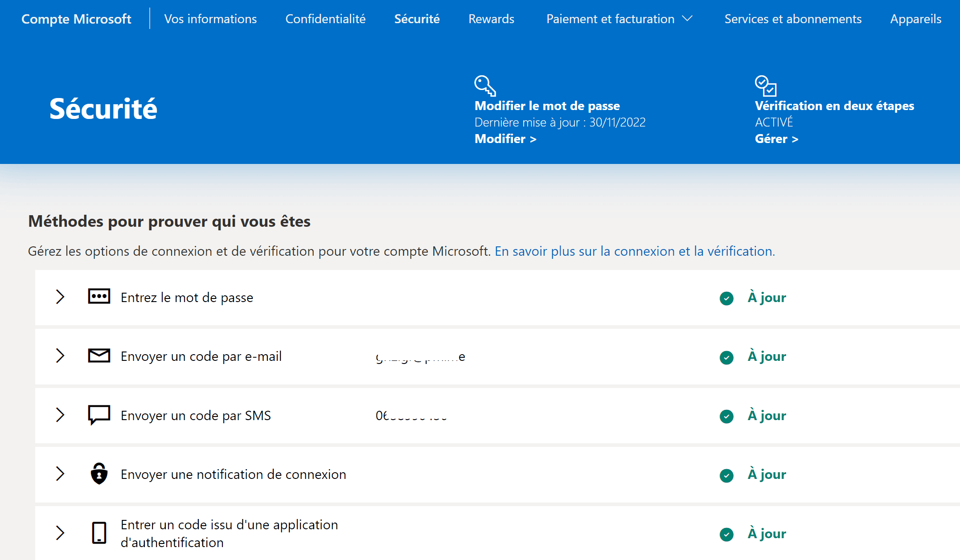Click green check icon in e-mail code row

click(x=726, y=357)
